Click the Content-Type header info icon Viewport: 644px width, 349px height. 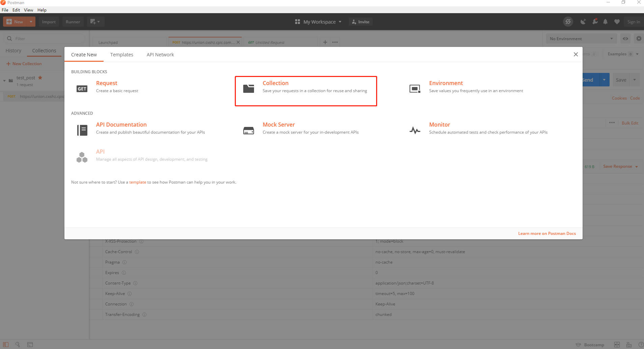pyautogui.click(x=135, y=283)
